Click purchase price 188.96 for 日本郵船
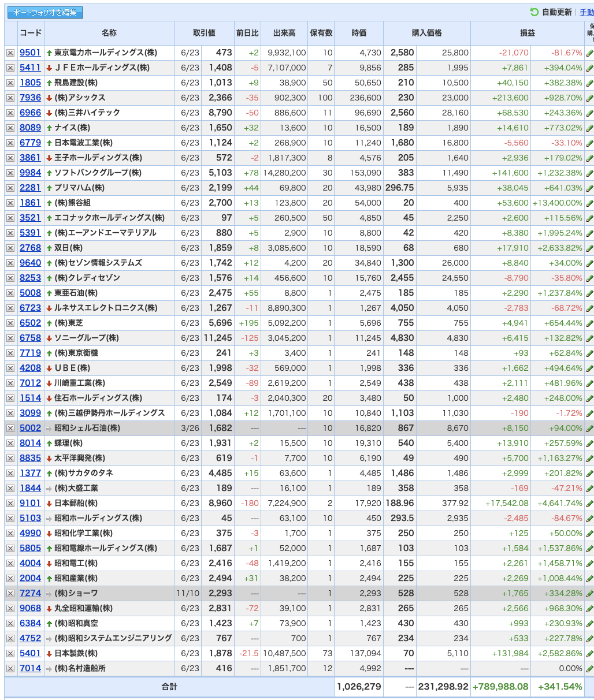The height and width of the screenshot is (700, 594). click(400, 503)
